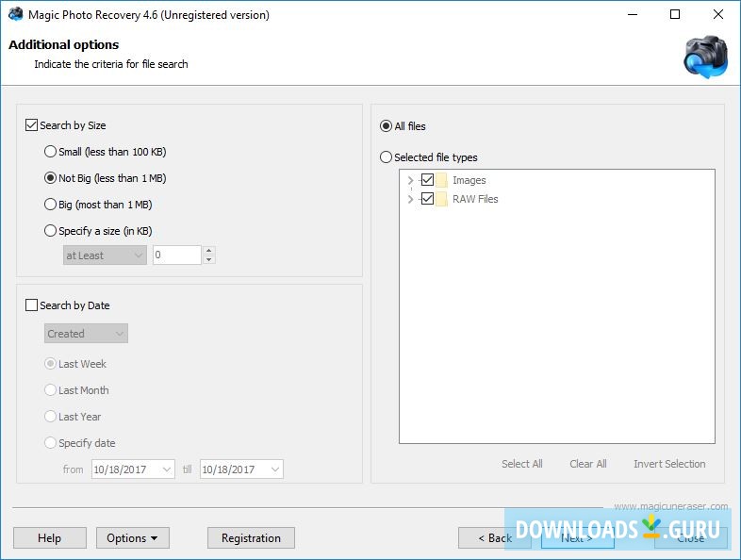Click Select All link
The height and width of the screenshot is (560, 741).
pos(522,464)
